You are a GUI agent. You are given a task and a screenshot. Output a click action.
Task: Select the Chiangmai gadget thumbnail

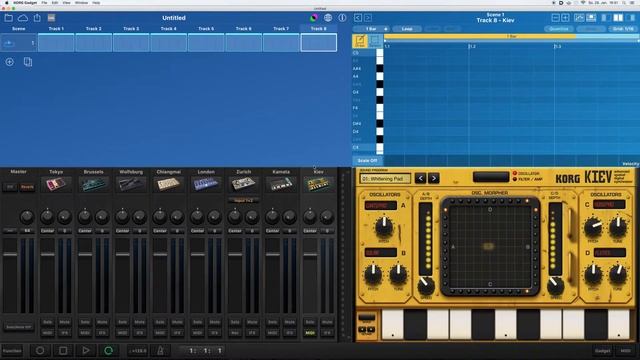click(169, 184)
